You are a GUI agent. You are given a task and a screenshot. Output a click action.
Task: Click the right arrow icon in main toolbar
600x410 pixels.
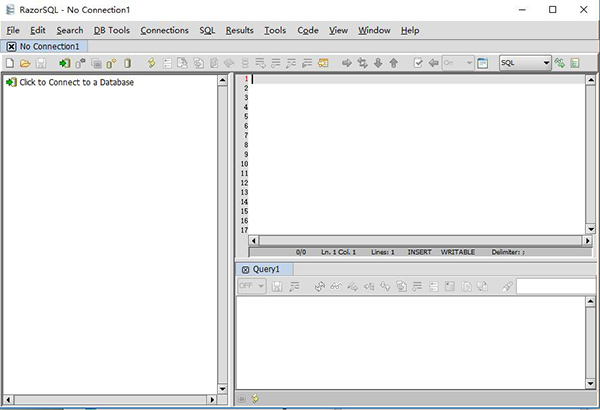pos(347,63)
